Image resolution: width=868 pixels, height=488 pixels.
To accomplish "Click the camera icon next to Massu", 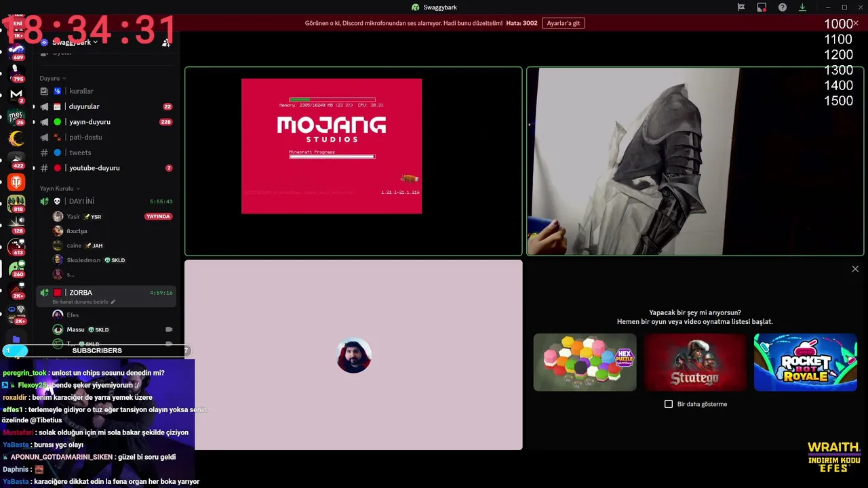I will 169,329.
